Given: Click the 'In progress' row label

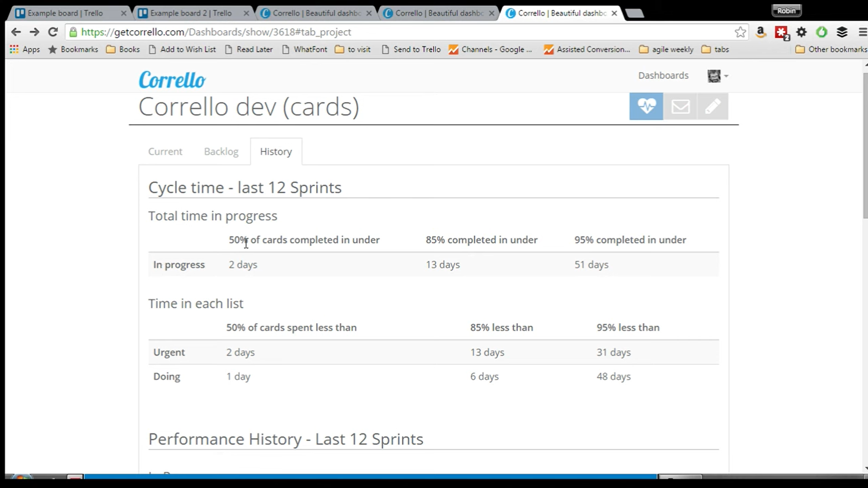Looking at the screenshot, I should (x=179, y=265).
